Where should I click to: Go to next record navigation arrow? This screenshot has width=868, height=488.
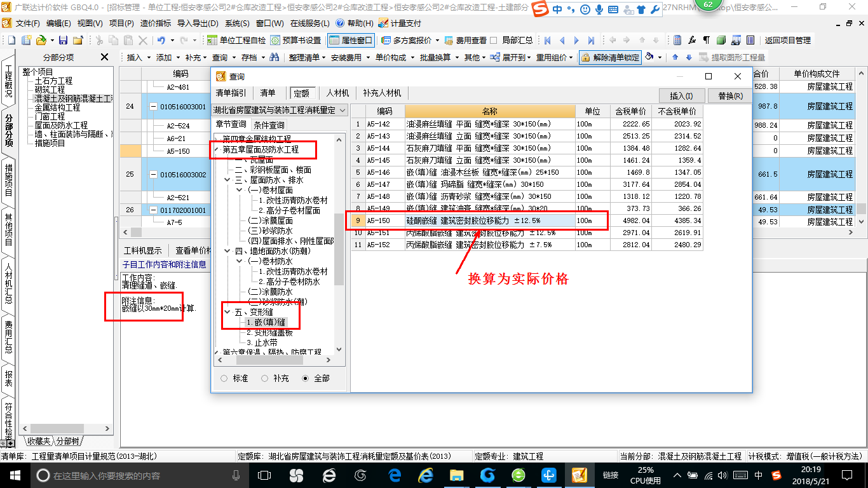(x=576, y=40)
